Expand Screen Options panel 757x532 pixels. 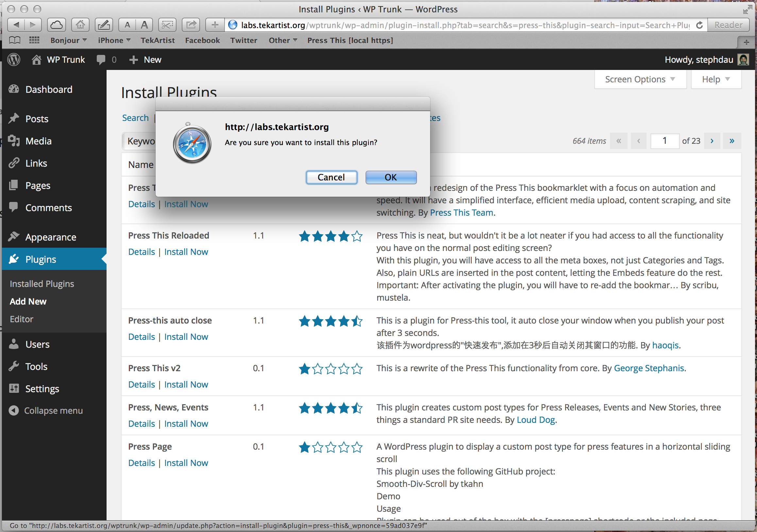640,79
